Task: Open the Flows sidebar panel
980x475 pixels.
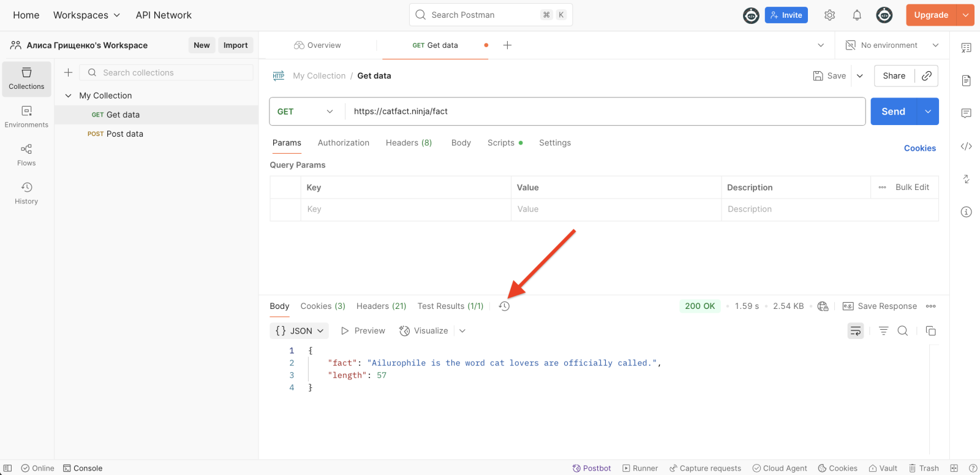Action: (26, 155)
